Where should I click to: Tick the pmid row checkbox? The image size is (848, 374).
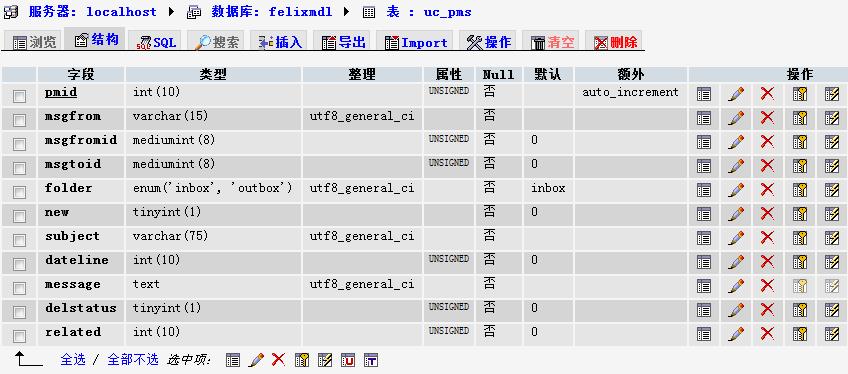coord(19,96)
